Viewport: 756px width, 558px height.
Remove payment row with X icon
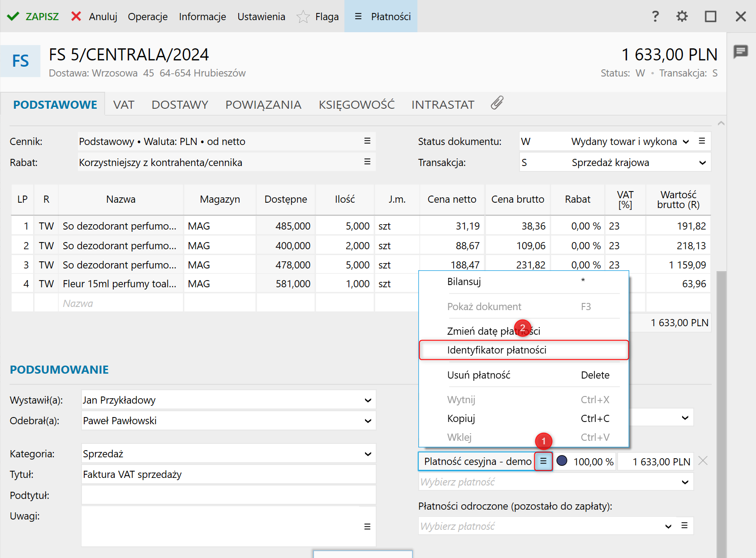pos(703,461)
